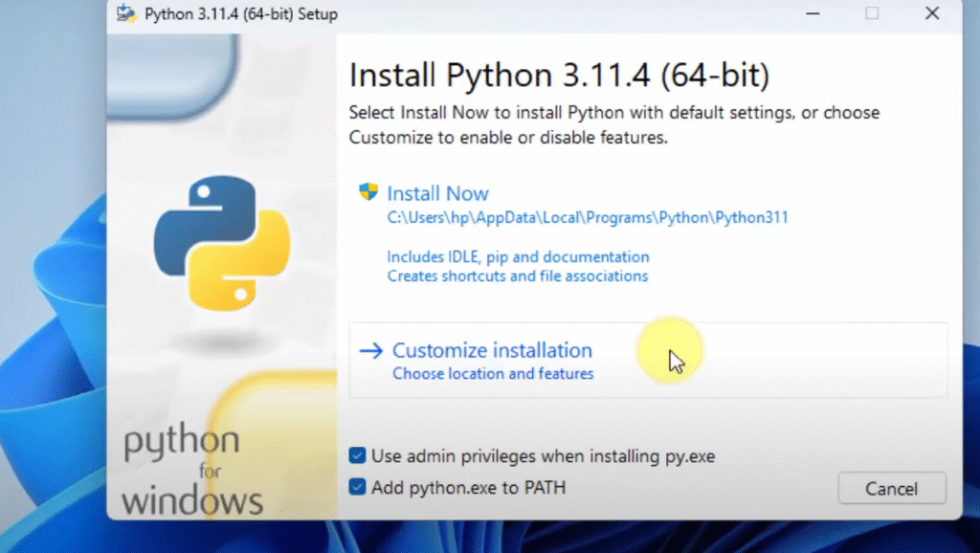
Task: Toggle the admin privileges checkbox
Action: [x=358, y=456]
